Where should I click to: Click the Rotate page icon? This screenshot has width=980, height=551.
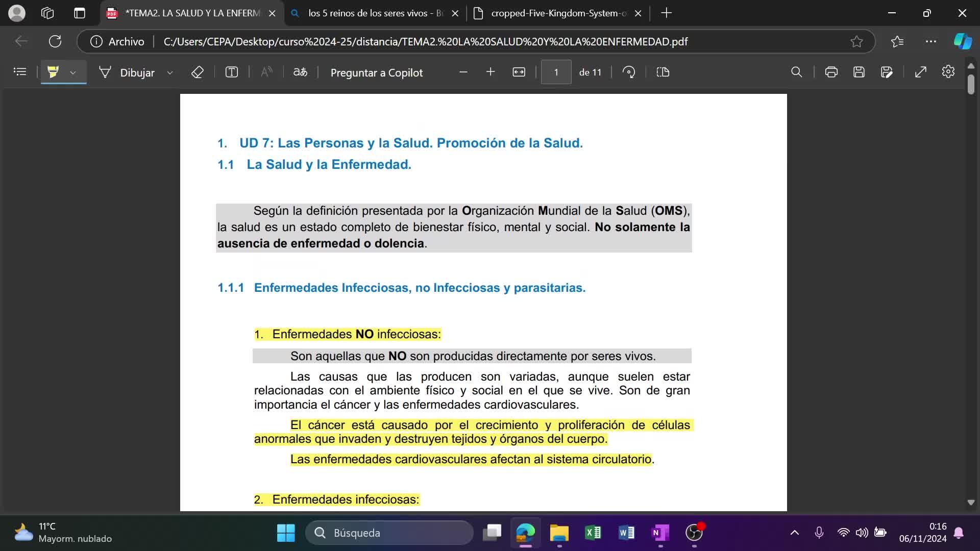629,72
